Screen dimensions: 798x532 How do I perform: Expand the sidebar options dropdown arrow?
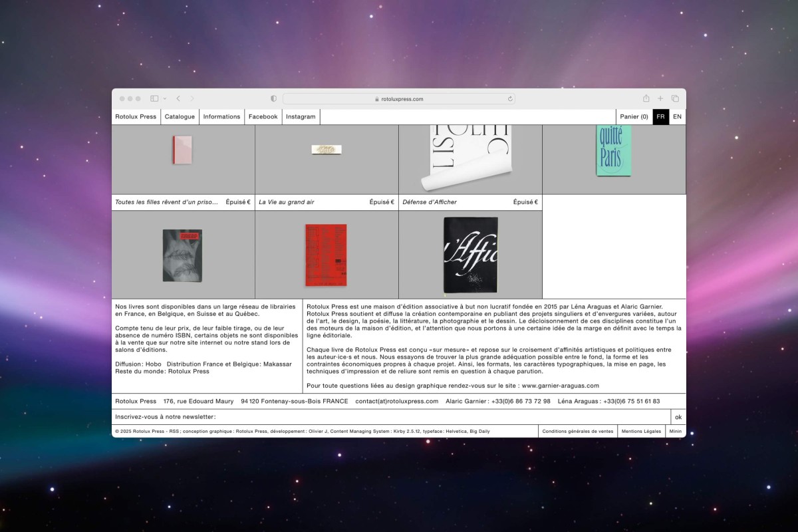[164, 98]
